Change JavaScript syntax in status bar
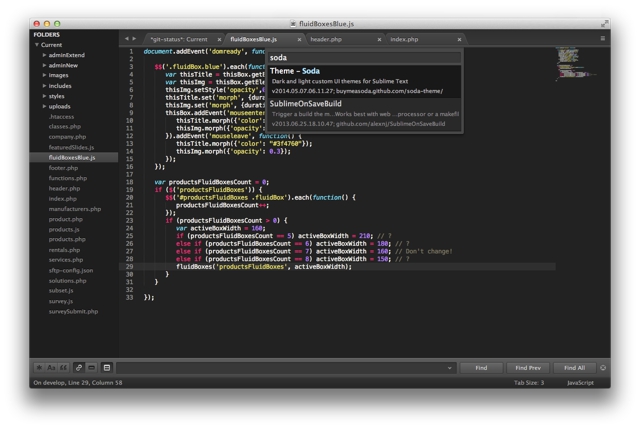 (x=580, y=383)
